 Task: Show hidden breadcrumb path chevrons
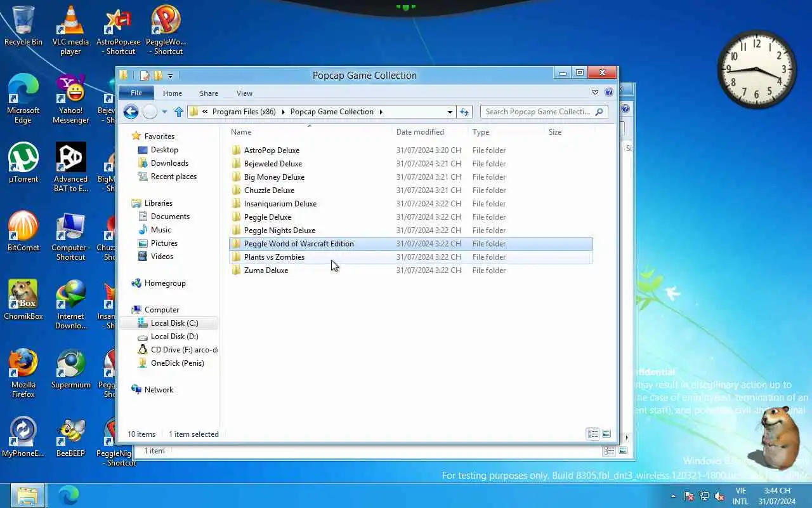point(205,112)
